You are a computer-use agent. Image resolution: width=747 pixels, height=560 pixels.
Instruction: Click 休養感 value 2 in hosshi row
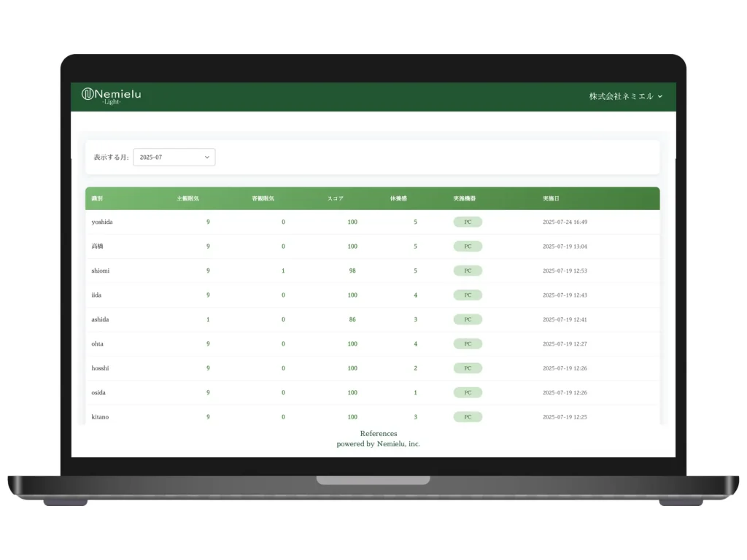[415, 368]
